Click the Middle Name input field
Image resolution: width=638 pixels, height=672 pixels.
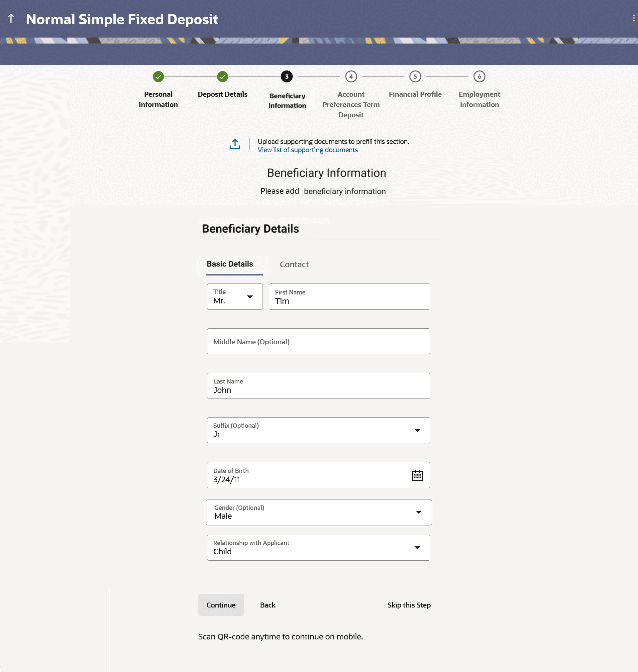click(318, 341)
